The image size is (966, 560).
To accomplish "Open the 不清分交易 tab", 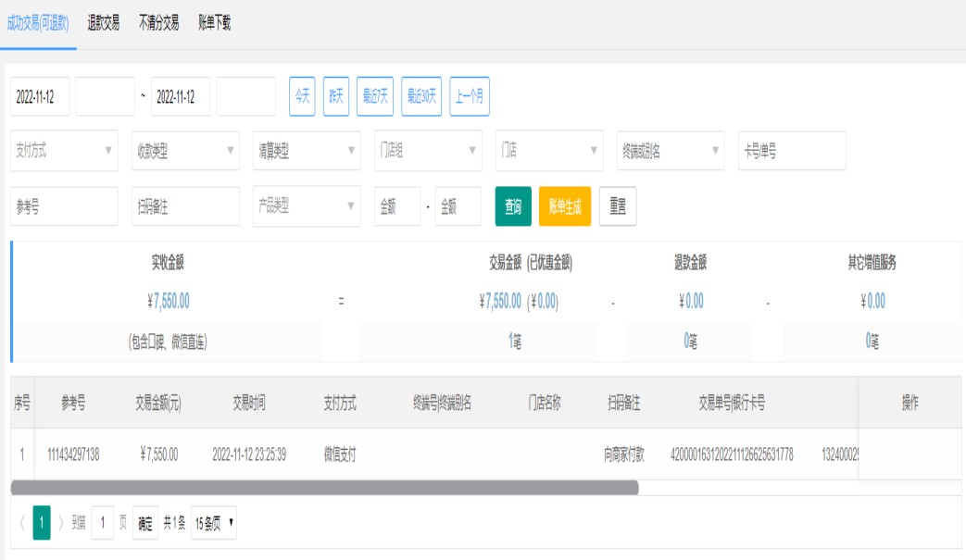I will coord(158,24).
